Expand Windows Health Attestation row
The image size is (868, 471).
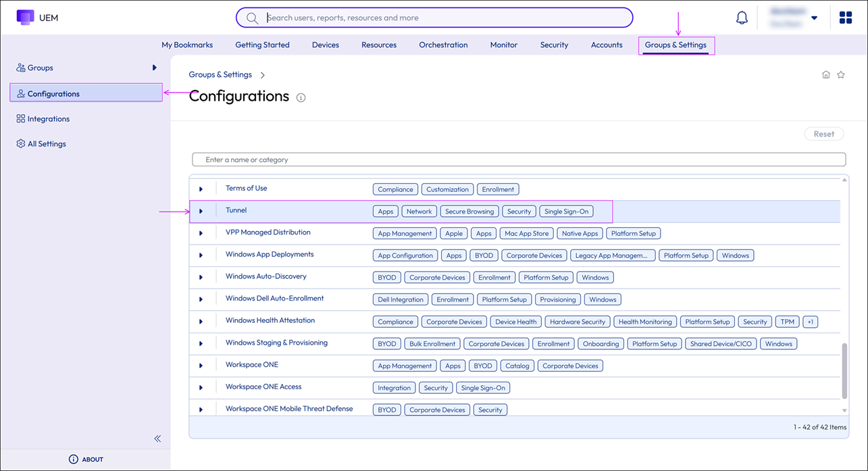point(201,322)
